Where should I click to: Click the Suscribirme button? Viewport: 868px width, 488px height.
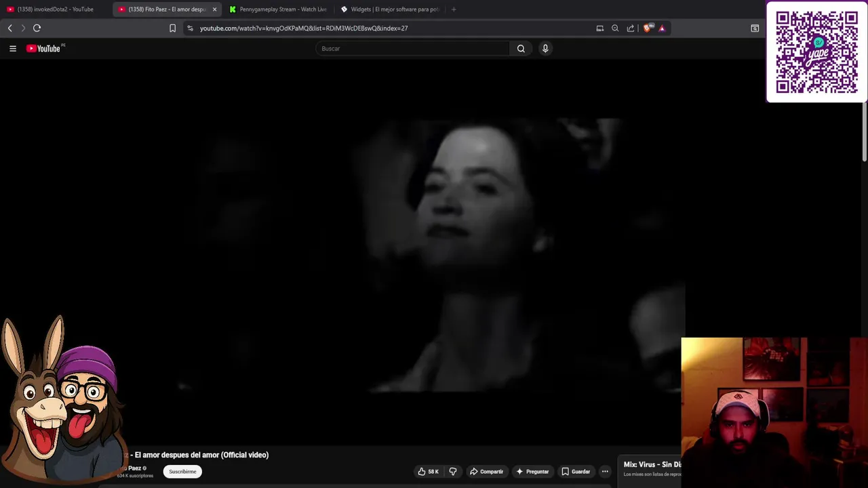tap(182, 472)
